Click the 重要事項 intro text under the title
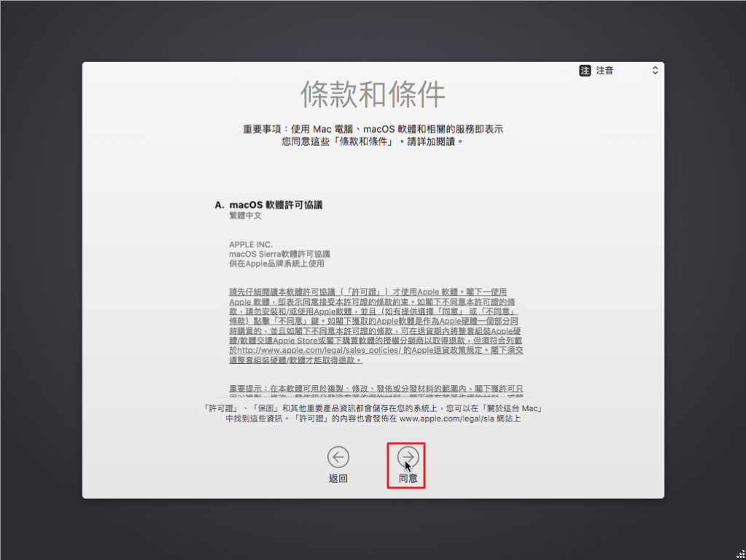This screenshot has width=746, height=560. tap(373, 135)
